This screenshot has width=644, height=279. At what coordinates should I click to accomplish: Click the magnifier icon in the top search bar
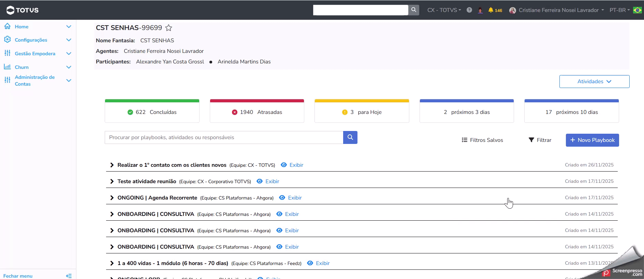pos(413,10)
